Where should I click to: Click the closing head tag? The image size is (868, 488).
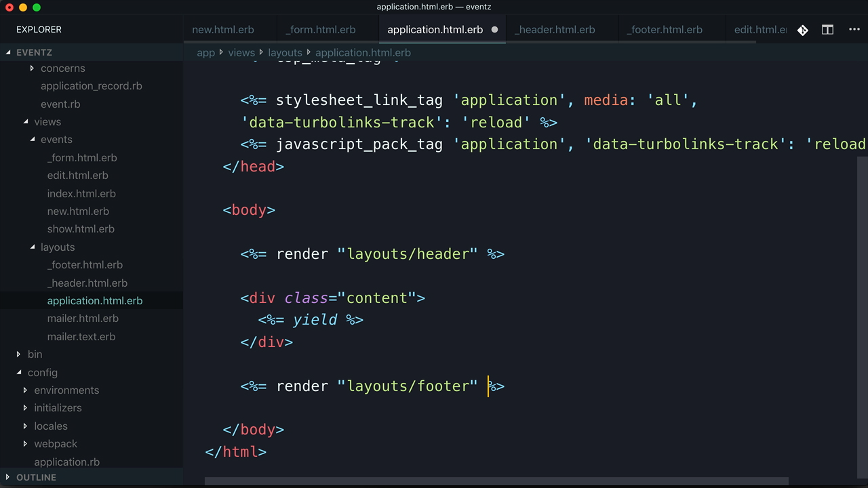[254, 167]
